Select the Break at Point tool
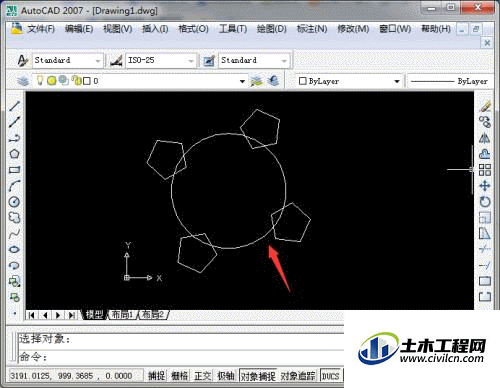This screenshot has height=388, width=500. 485,281
